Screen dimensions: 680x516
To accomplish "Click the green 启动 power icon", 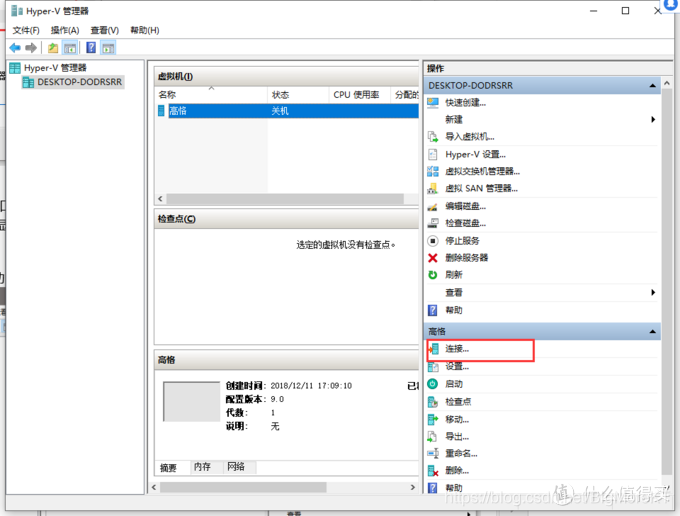I will click(433, 384).
